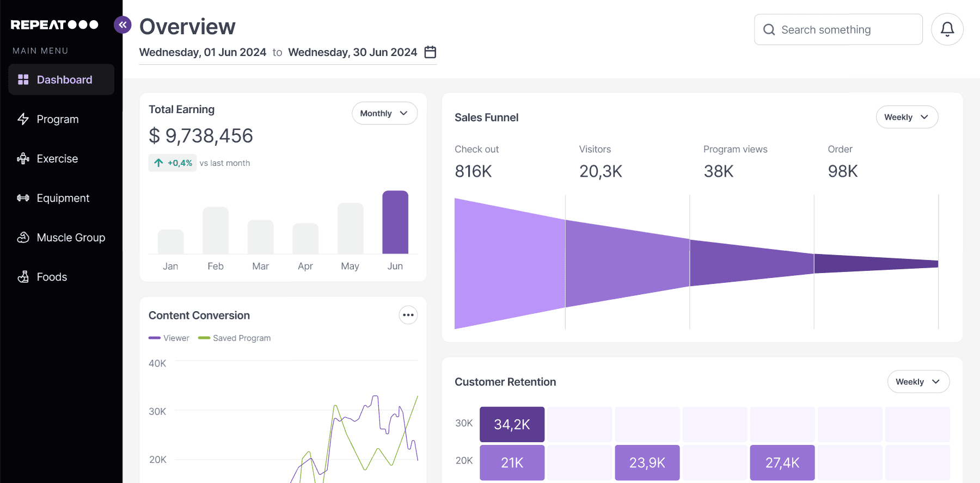Screen dimensions: 980x483
Task: Click the $ 9,738,456 total
Action: coord(201,136)
